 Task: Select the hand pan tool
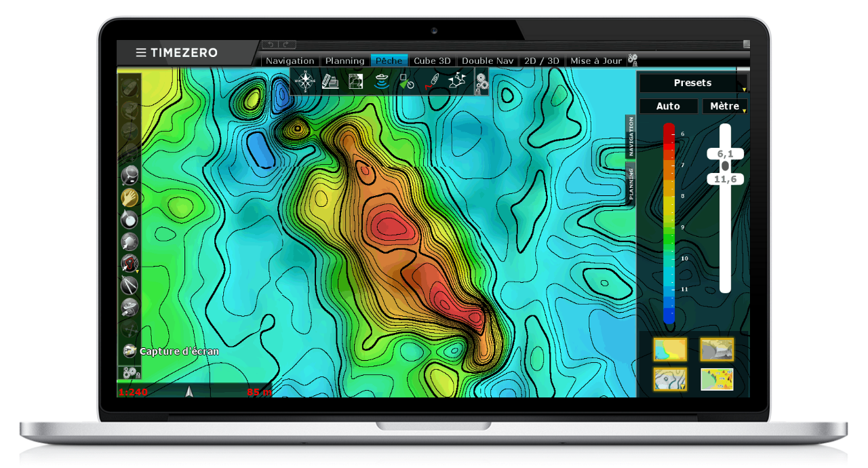coord(130,197)
